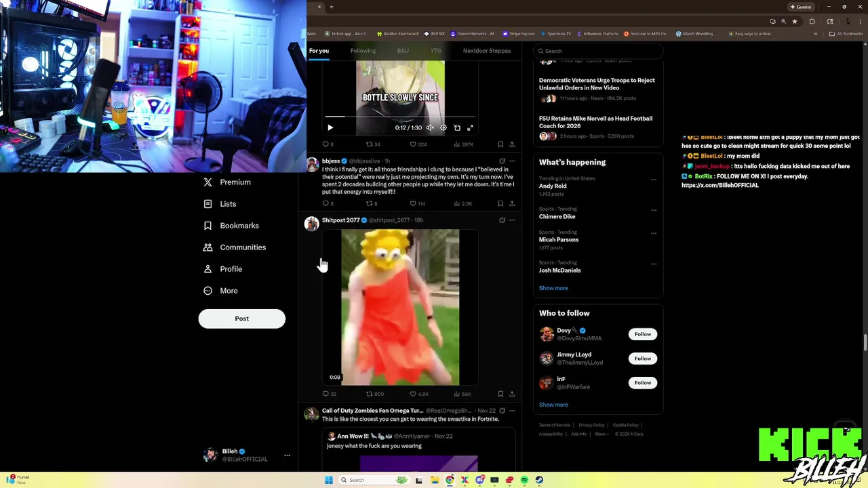
Task: Show more under Who to follow
Action: (553, 405)
